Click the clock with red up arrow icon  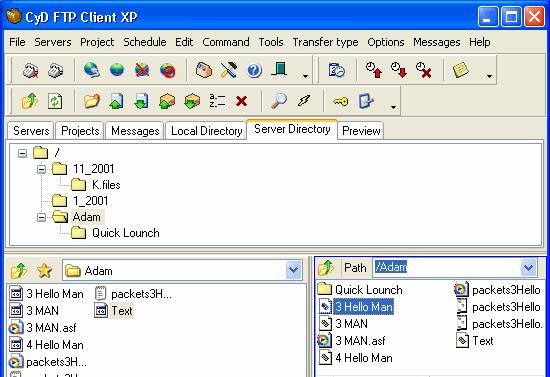[374, 70]
